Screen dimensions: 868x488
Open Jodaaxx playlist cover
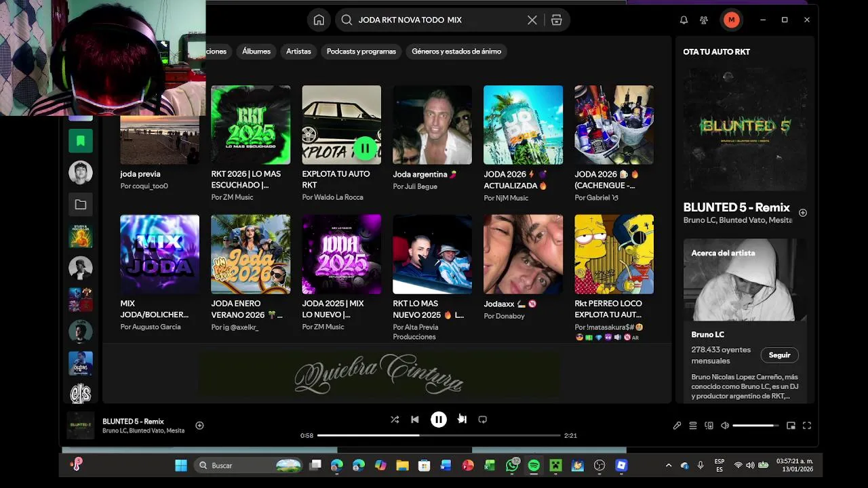coord(523,254)
